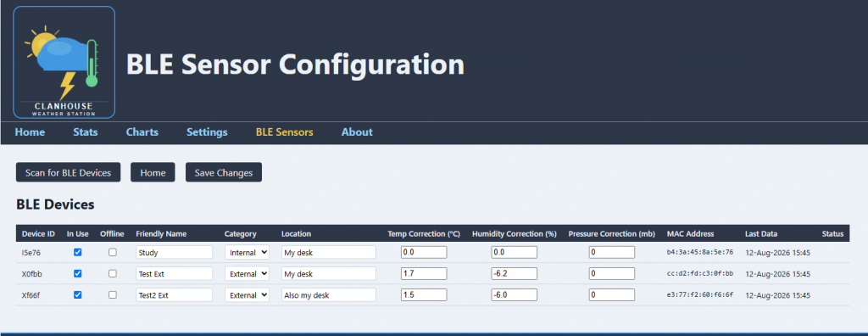
Task: Click the BLE Devices section heading
Action: [x=55, y=204]
